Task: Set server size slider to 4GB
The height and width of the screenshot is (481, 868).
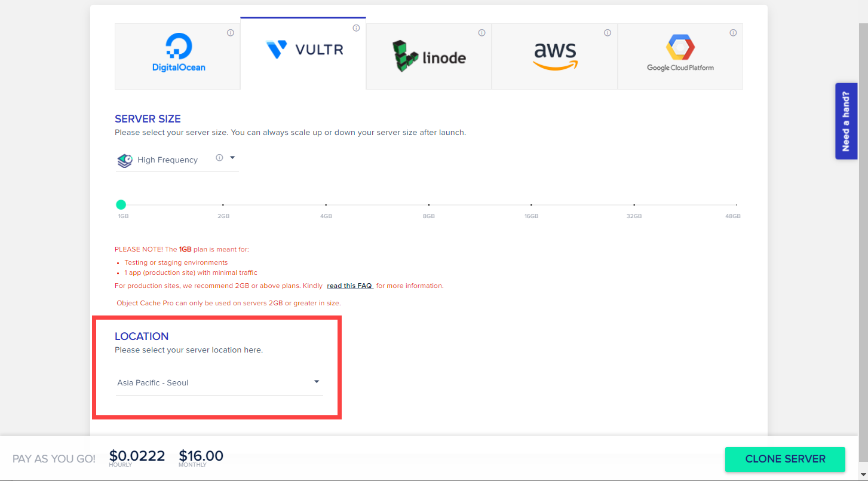Action: click(326, 205)
